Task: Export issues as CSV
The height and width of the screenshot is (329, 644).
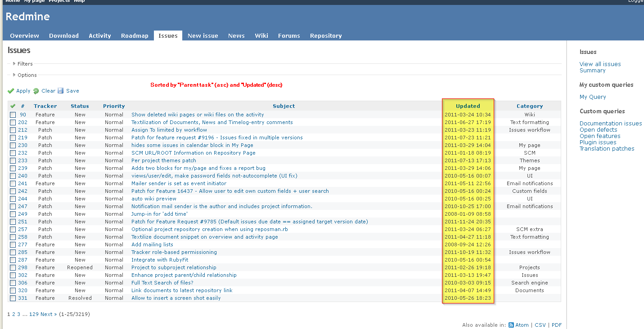Action: click(x=540, y=325)
